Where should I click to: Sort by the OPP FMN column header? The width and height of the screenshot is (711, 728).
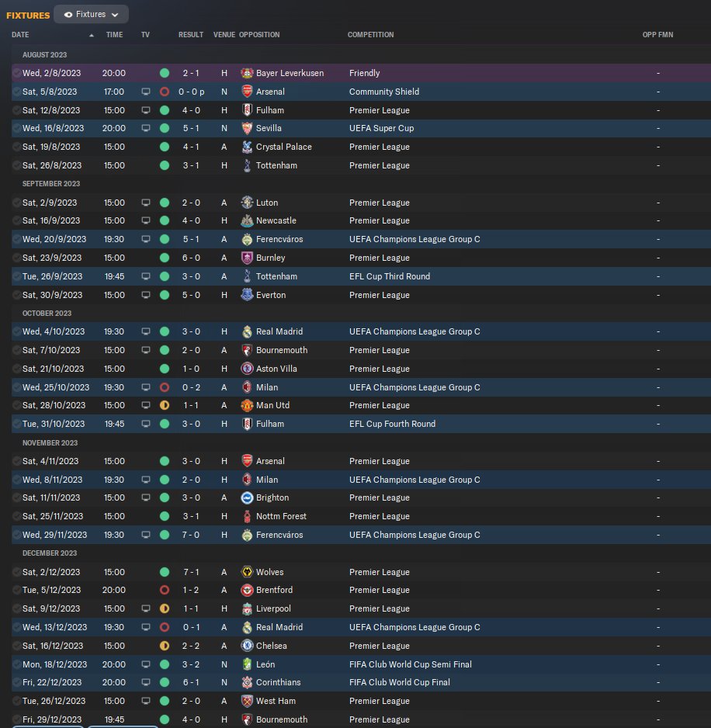point(657,35)
